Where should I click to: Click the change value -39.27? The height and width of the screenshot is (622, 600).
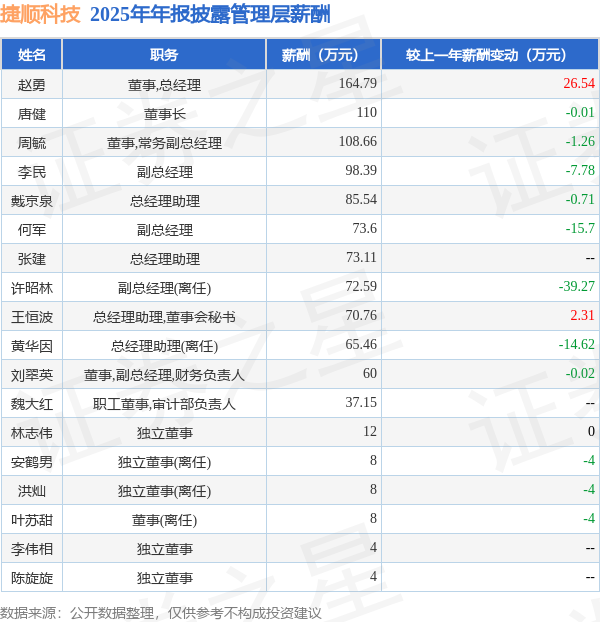tap(577, 286)
